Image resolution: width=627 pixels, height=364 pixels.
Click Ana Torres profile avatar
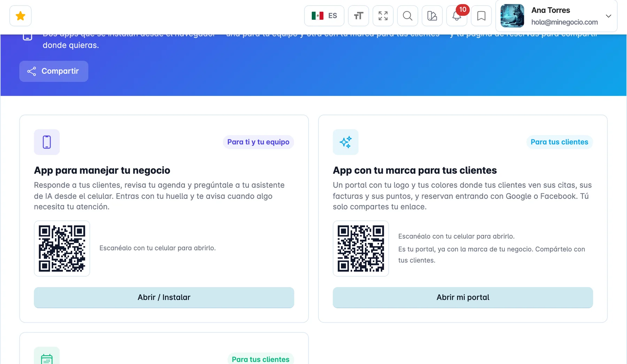pyautogui.click(x=512, y=16)
